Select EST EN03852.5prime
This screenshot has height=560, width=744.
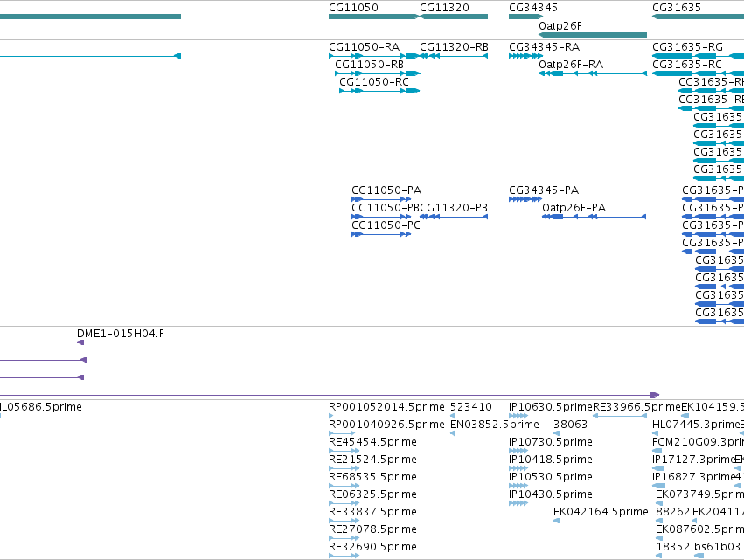tap(452, 433)
